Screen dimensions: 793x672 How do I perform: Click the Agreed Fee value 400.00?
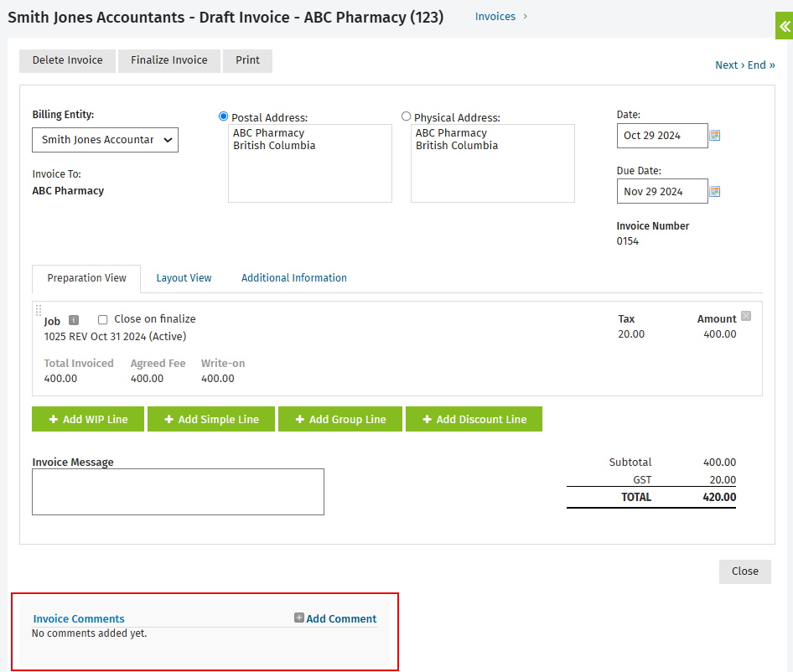pos(147,379)
